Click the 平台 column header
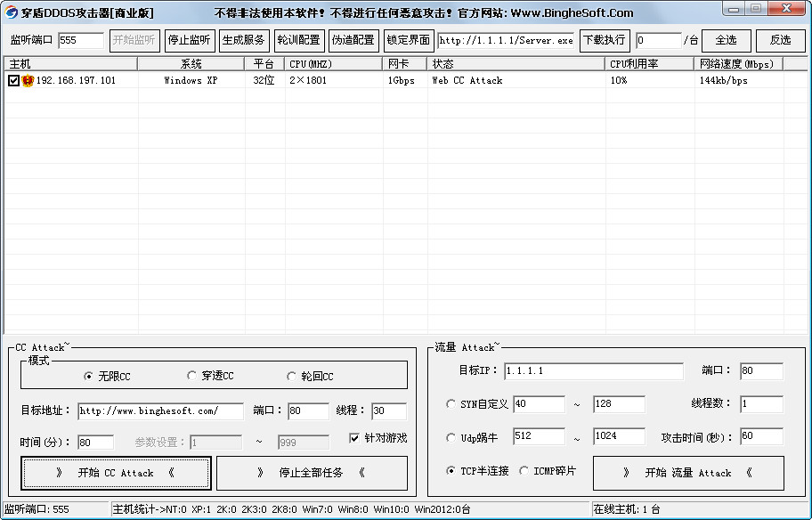This screenshot has height=520, width=812. click(264, 64)
